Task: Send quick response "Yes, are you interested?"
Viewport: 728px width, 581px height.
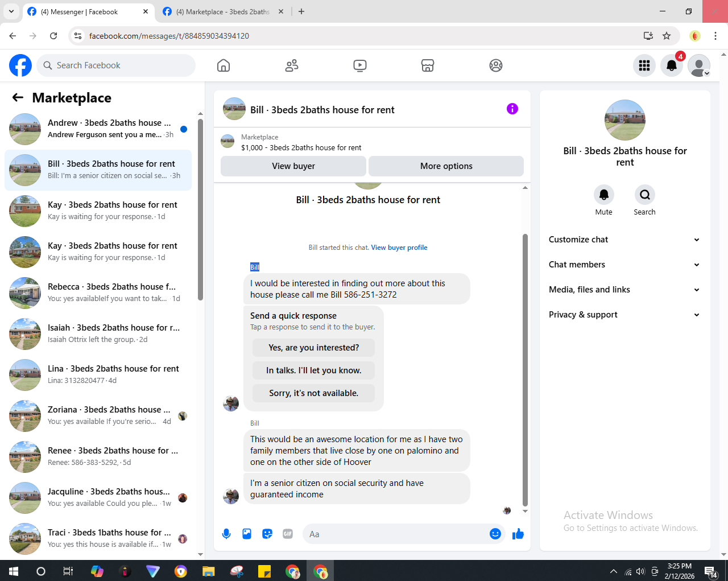Action: coord(313,348)
